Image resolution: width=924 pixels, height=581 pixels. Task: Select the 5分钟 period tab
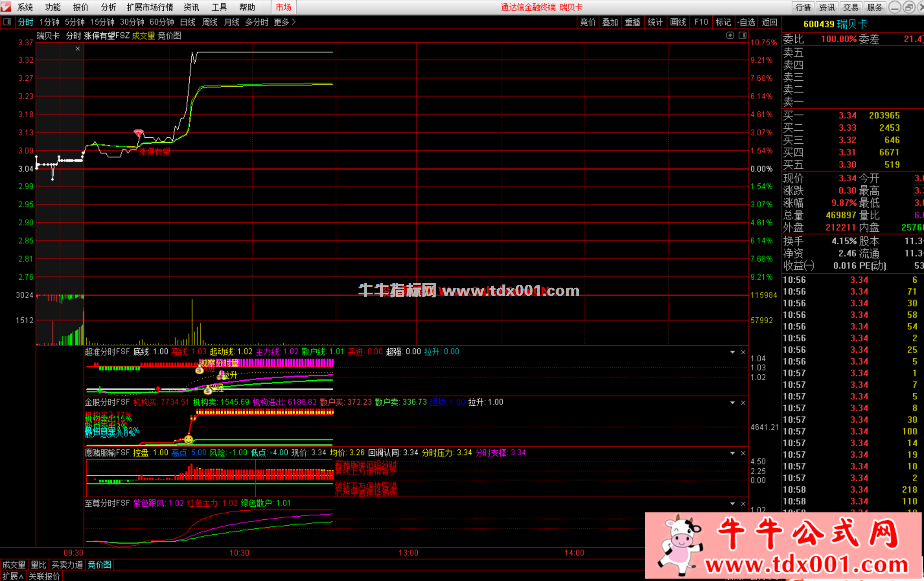click(x=75, y=22)
